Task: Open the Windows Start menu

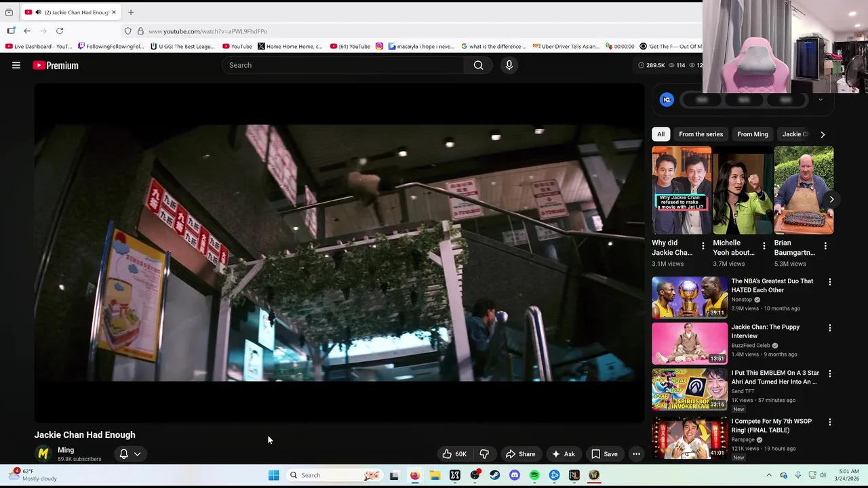Action: [273, 475]
